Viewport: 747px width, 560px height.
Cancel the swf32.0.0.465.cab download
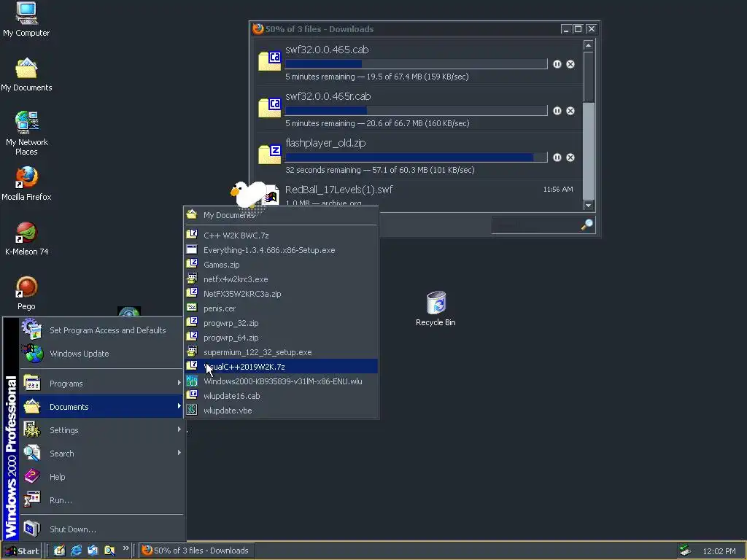click(570, 64)
